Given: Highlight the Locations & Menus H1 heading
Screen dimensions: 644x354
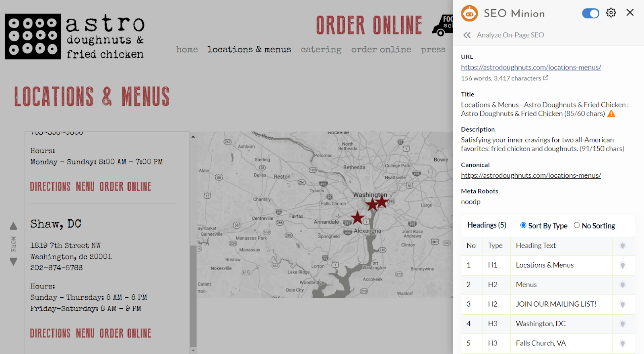Looking at the screenshot, I should coord(623,265).
